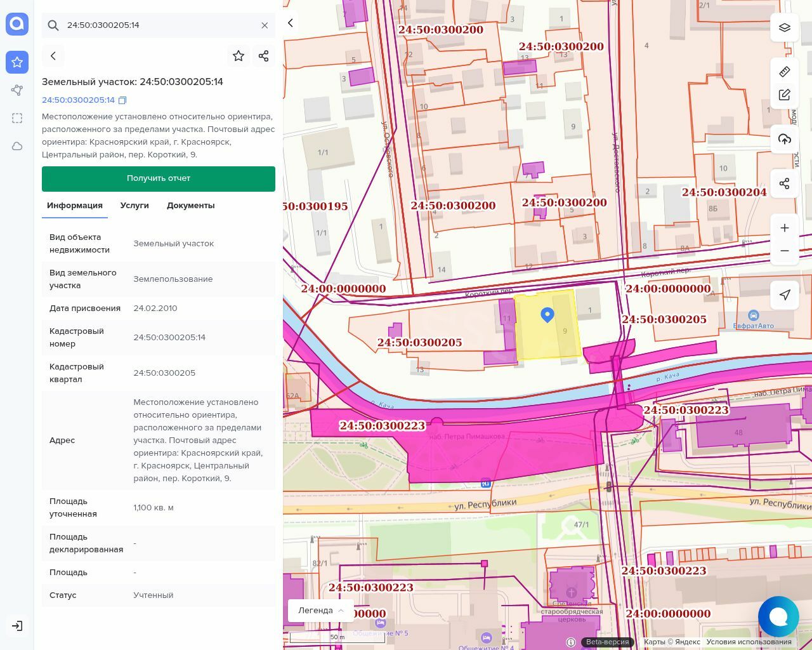Clear the search query with X
This screenshot has height=650, width=812.
coord(265,25)
